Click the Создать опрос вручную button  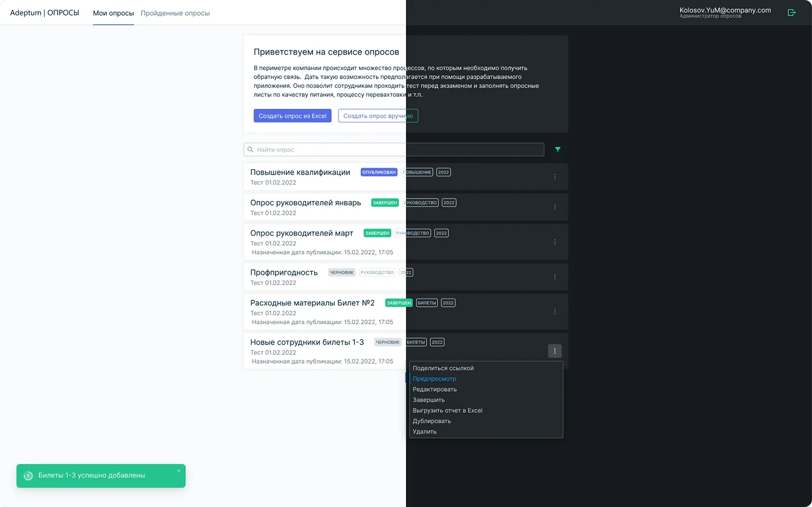point(378,116)
